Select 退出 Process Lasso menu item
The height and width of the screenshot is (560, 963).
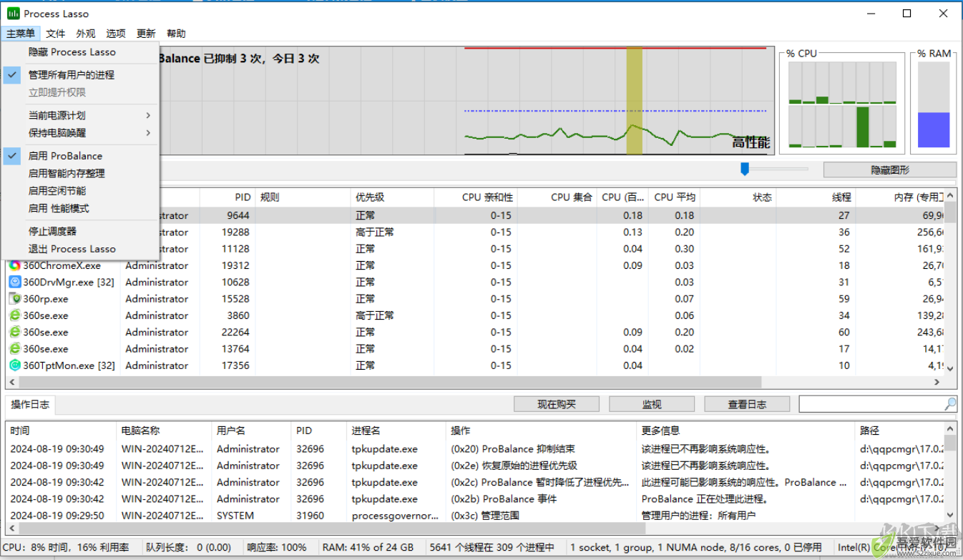tap(80, 249)
